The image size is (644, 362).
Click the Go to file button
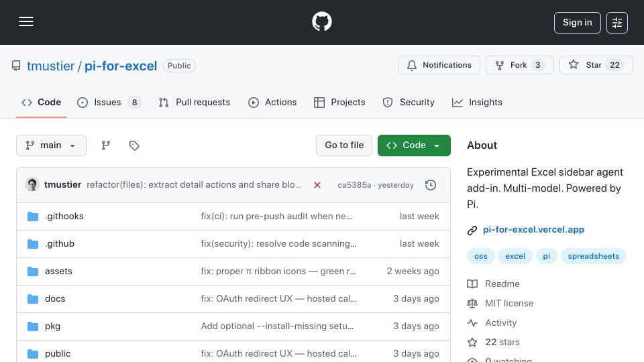tap(344, 145)
